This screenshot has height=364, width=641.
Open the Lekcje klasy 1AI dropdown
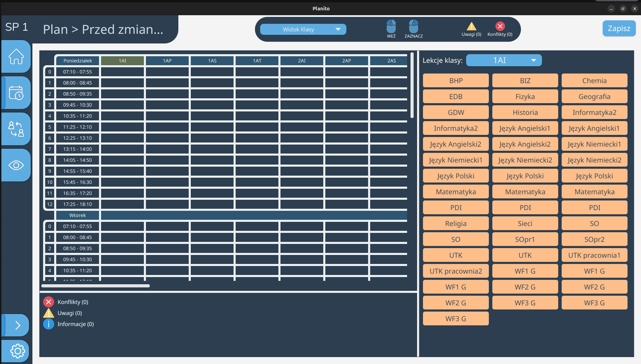pos(504,60)
